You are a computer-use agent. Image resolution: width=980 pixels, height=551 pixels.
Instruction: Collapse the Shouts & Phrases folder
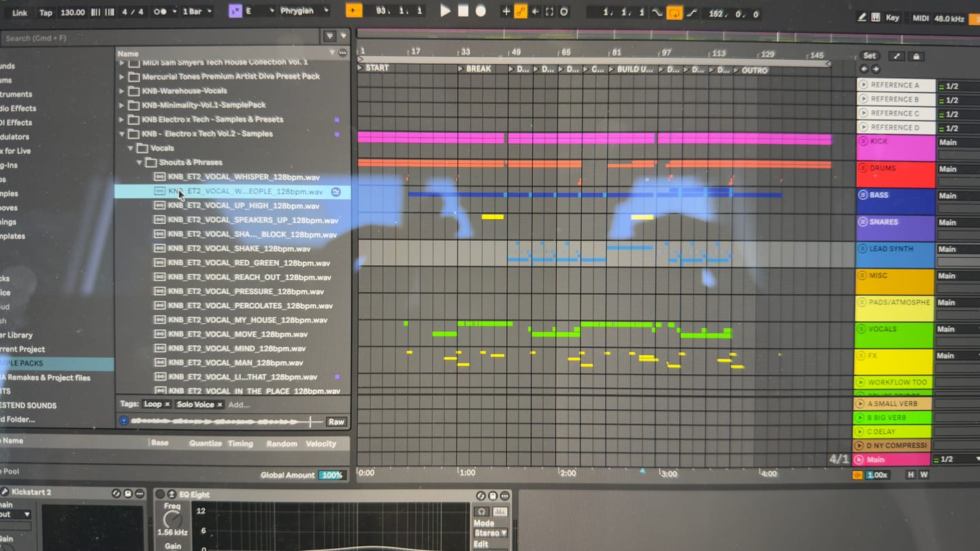click(140, 163)
